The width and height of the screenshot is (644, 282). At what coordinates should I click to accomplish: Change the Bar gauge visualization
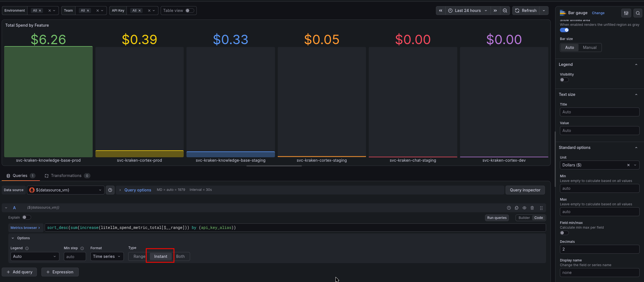[x=598, y=13]
